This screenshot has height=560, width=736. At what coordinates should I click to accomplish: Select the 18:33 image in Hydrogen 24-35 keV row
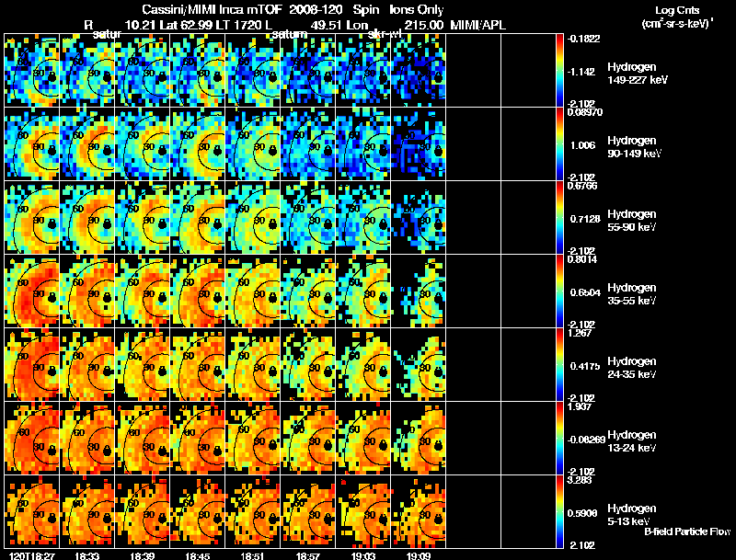click(87, 365)
